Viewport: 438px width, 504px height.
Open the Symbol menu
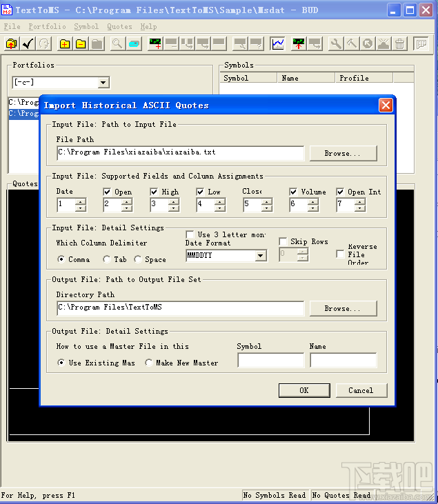click(x=86, y=27)
